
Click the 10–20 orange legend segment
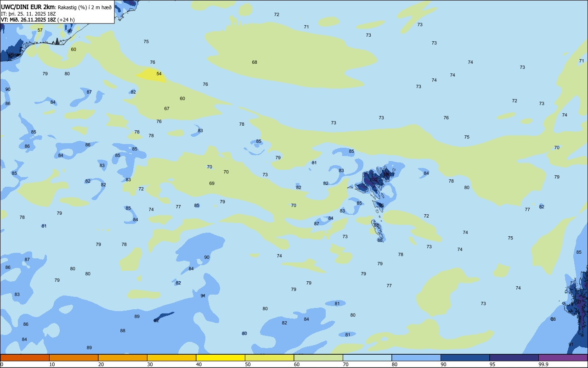click(x=73, y=357)
